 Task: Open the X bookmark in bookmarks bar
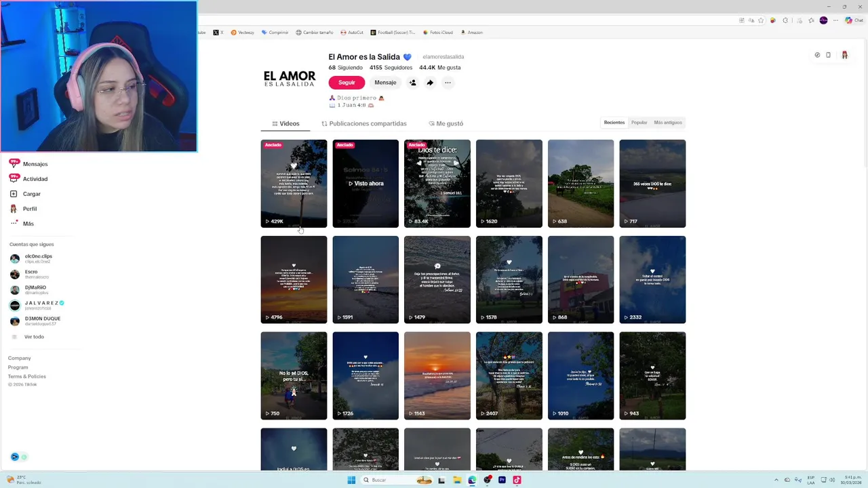(218, 32)
